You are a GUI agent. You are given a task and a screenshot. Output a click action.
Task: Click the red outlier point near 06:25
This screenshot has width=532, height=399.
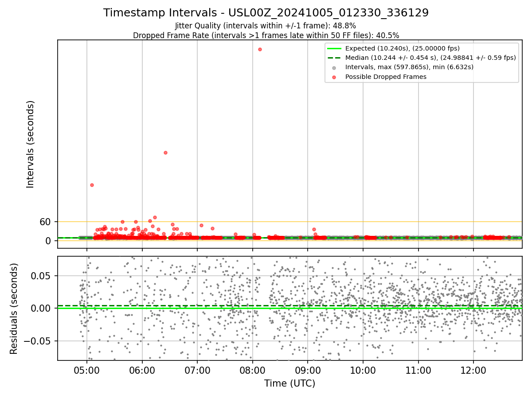pyautogui.click(x=165, y=153)
